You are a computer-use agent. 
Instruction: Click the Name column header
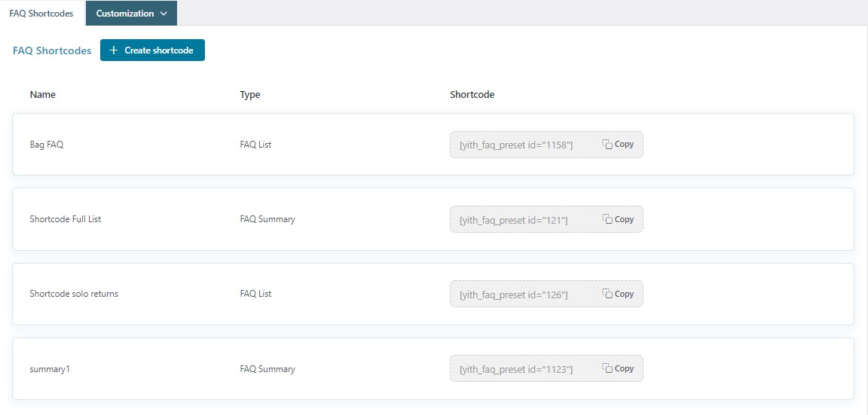coord(43,95)
